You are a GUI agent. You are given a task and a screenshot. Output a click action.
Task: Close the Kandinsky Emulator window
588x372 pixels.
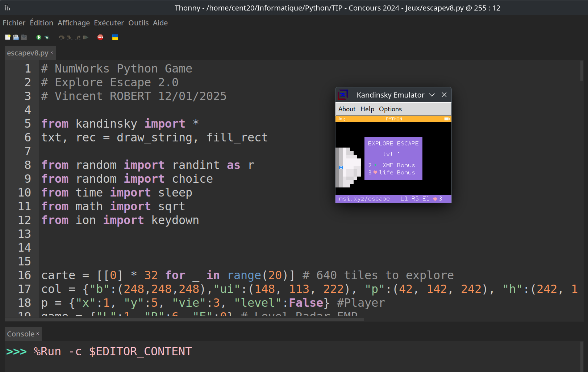tap(444, 95)
